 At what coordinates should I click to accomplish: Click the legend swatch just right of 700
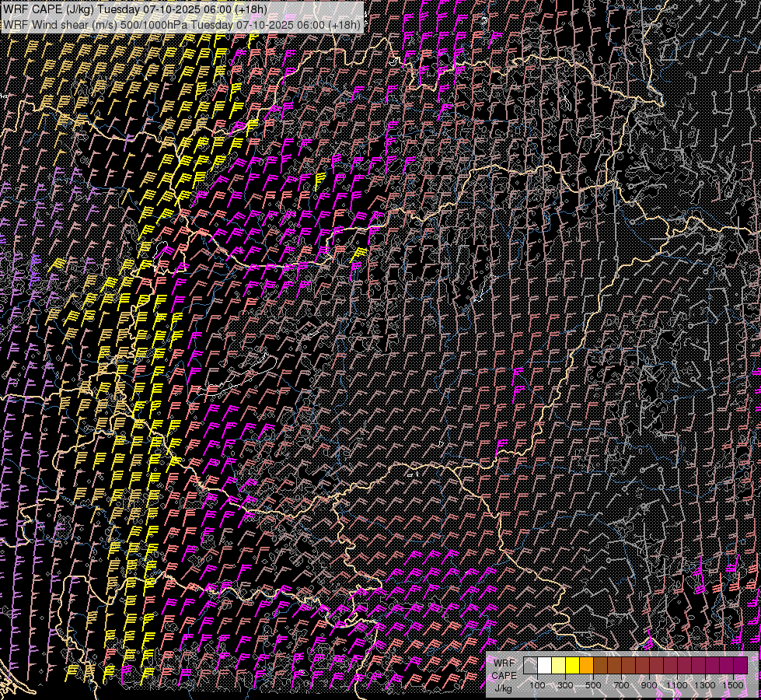(628, 666)
